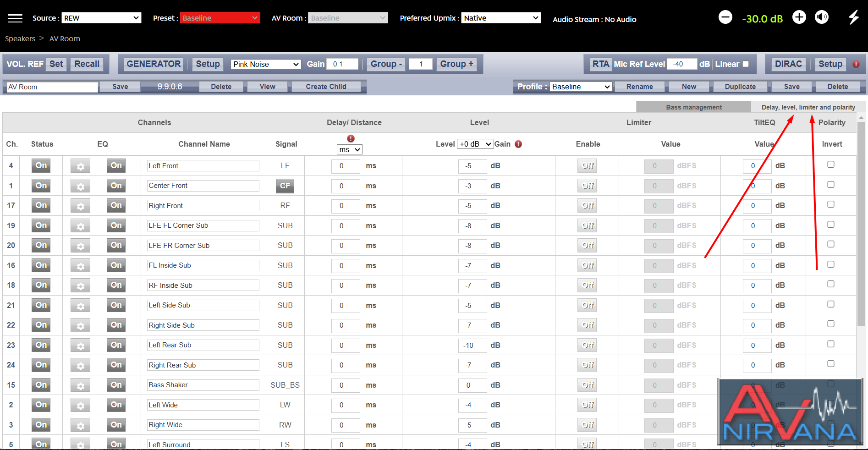Decrease volume with the minus icon

(725, 17)
